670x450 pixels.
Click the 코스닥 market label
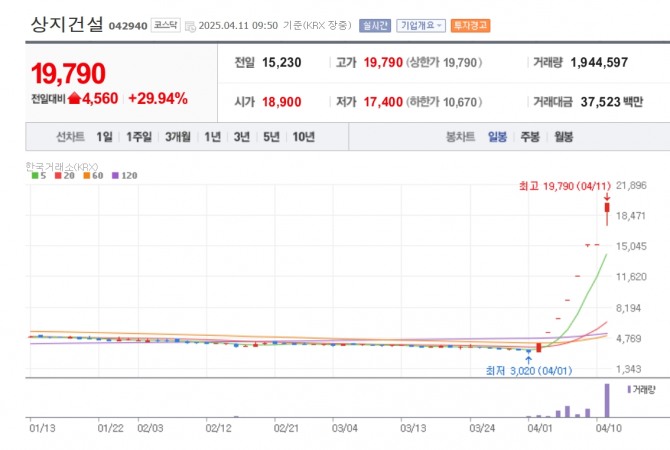(166, 25)
